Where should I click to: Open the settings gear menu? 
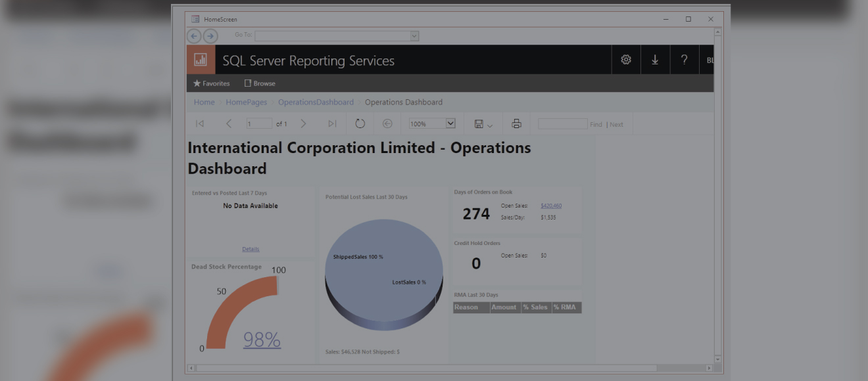[626, 60]
